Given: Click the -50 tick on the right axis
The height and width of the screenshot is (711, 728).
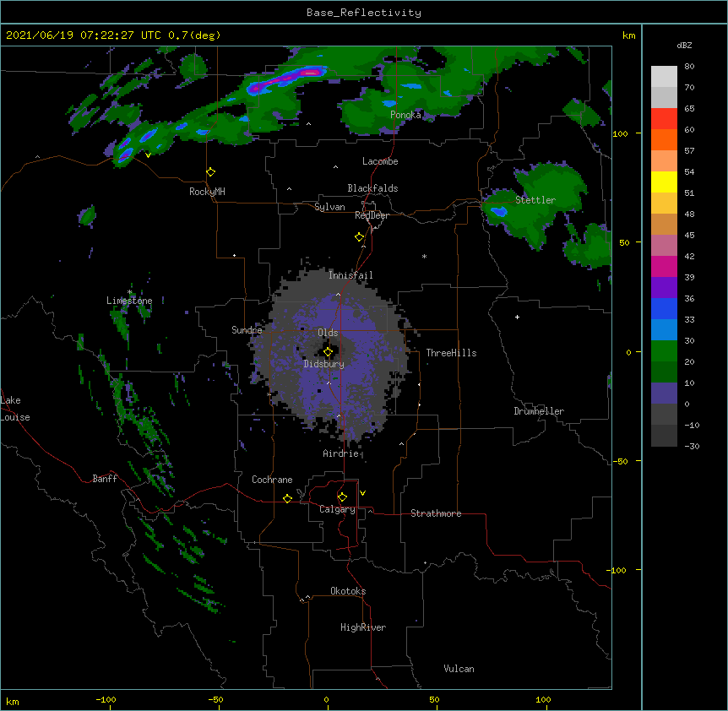Looking at the screenshot, I should point(620,461).
